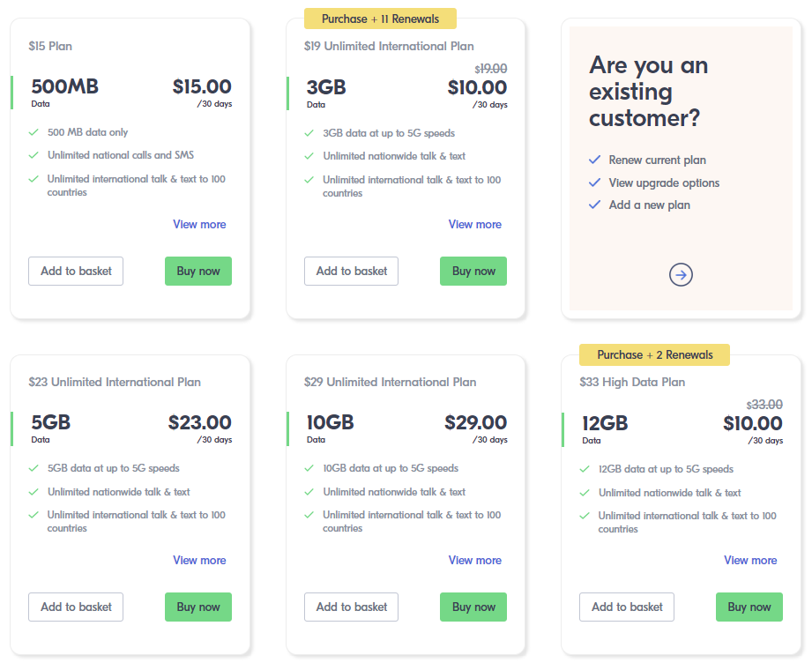This screenshot has width=812, height=663.
Task: Buy the 10GB $29 plan now
Action: 473,607
